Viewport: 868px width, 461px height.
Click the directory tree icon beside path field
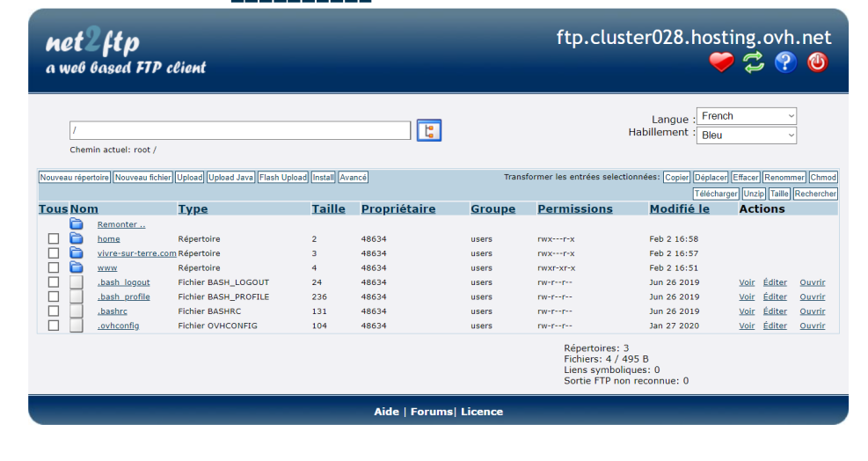pos(428,130)
